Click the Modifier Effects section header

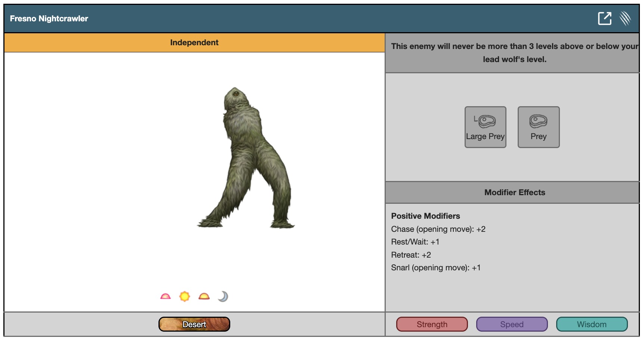click(x=514, y=193)
